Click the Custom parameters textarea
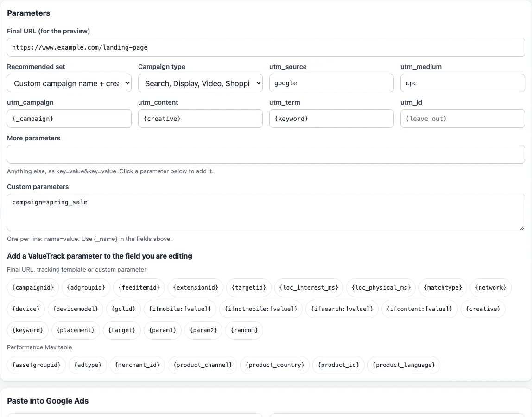 pos(266,212)
